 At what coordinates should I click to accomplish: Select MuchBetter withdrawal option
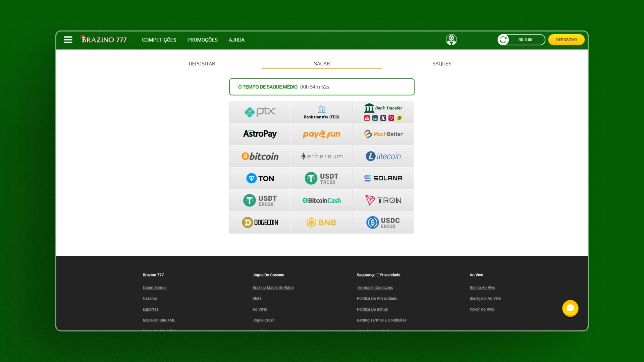[383, 134]
